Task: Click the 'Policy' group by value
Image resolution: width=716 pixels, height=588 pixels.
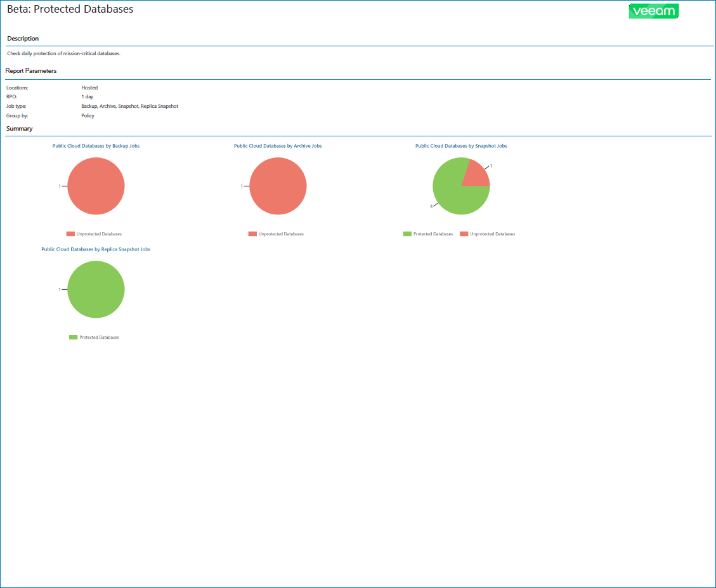Action: pos(88,115)
